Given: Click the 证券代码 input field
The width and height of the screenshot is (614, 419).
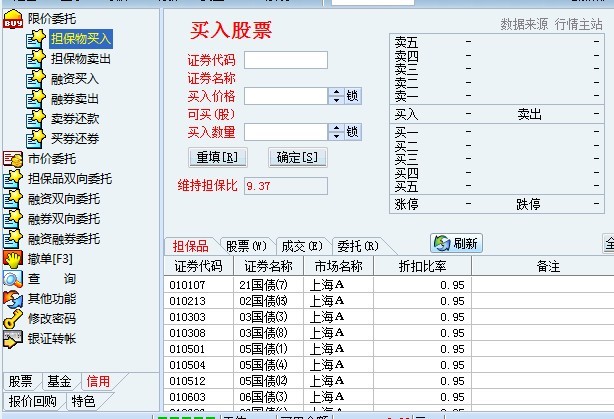Looking at the screenshot, I should pyautogui.click(x=285, y=60).
